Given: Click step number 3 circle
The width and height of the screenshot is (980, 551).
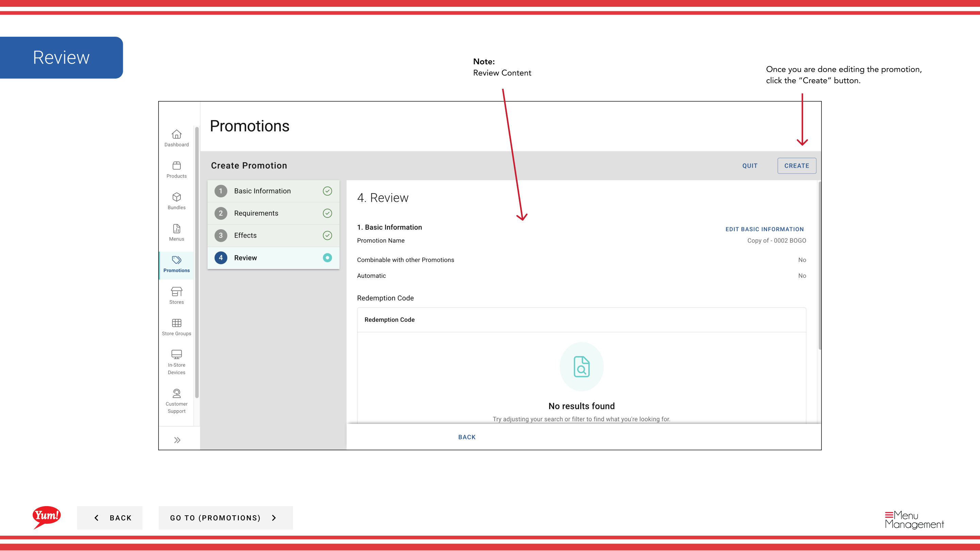Looking at the screenshot, I should coord(220,235).
